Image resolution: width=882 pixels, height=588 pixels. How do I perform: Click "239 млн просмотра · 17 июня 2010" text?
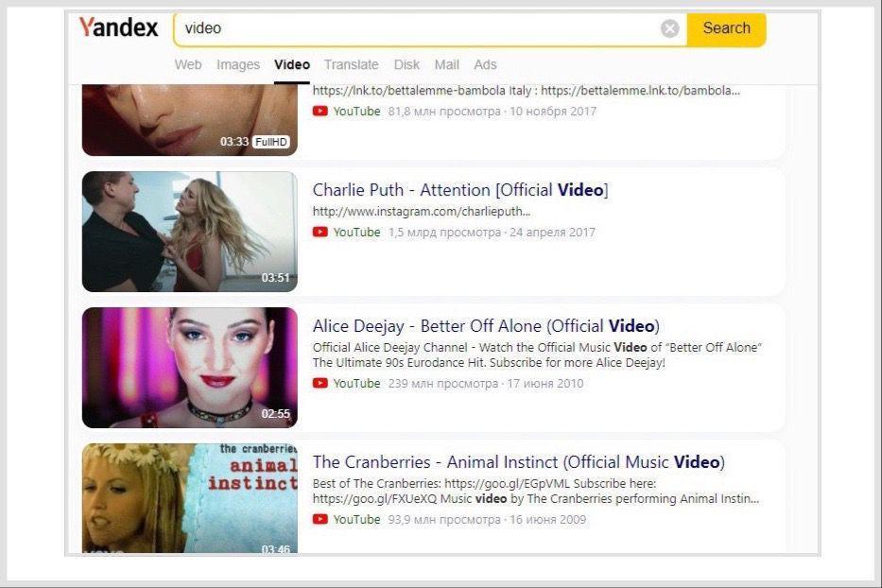click(486, 384)
